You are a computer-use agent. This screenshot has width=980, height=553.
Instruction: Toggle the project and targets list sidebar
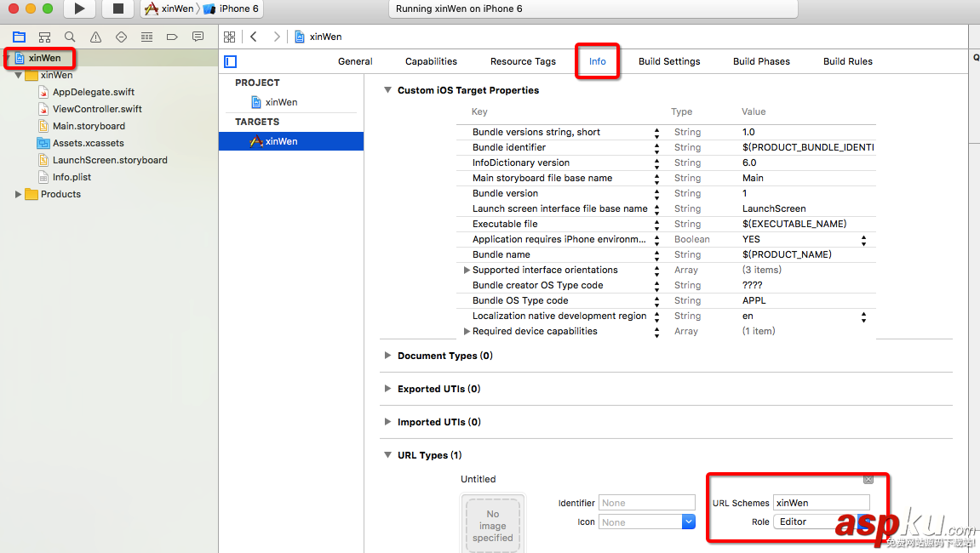click(x=231, y=61)
